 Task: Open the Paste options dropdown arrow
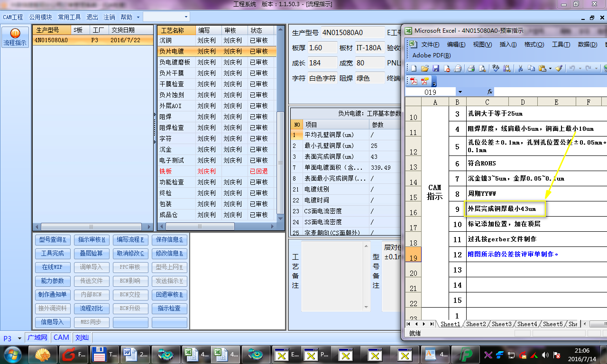point(550,68)
